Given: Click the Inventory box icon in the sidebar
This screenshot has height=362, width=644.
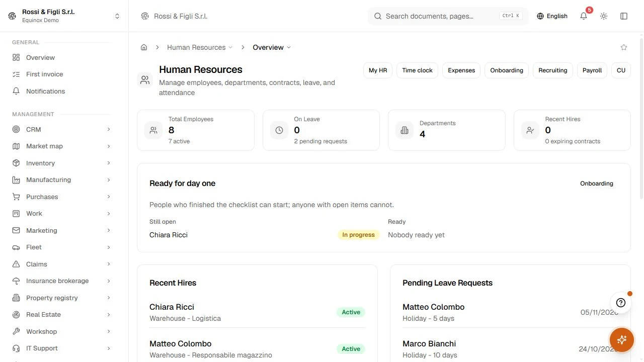Looking at the screenshot, I should point(16,163).
